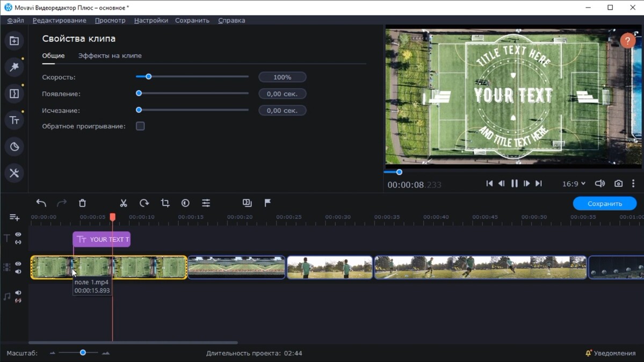Open the Сохранить menu in menu bar
The height and width of the screenshot is (362, 644).
point(192,20)
